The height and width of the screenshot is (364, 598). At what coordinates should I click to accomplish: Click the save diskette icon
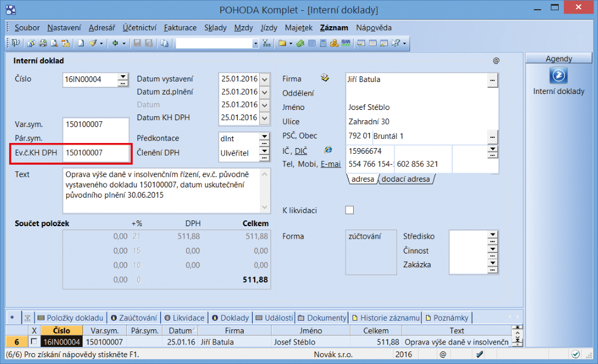point(137,43)
